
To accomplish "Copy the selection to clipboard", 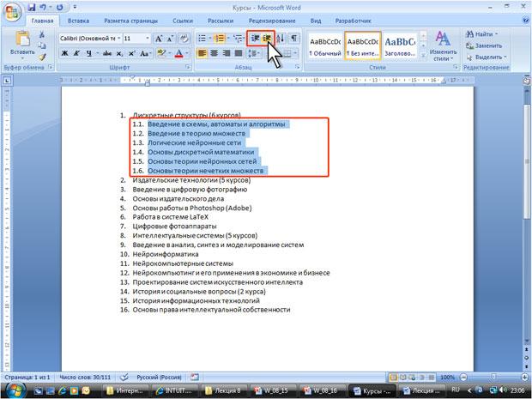I will click(x=42, y=45).
